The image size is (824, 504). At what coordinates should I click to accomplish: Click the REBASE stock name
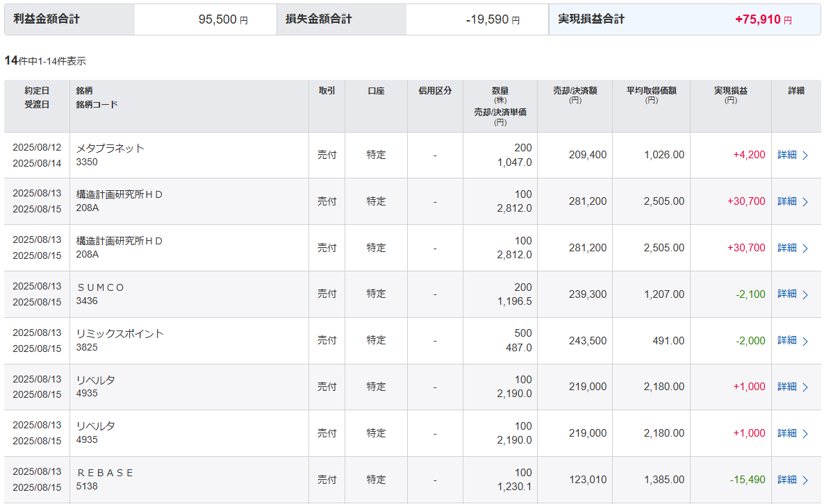pyautogui.click(x=105, y=473)
